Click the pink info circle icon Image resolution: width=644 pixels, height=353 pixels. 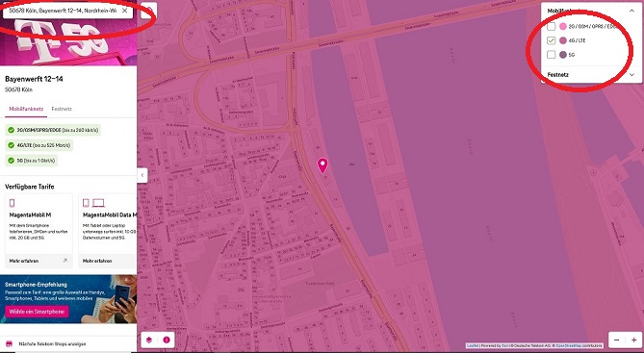[167, 340]
